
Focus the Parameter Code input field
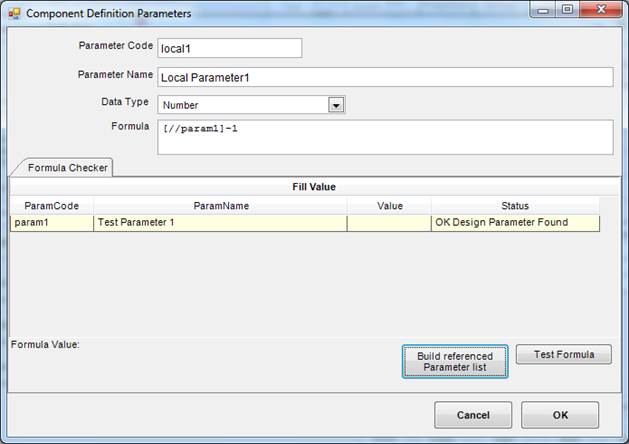click(x=229, y=48)
